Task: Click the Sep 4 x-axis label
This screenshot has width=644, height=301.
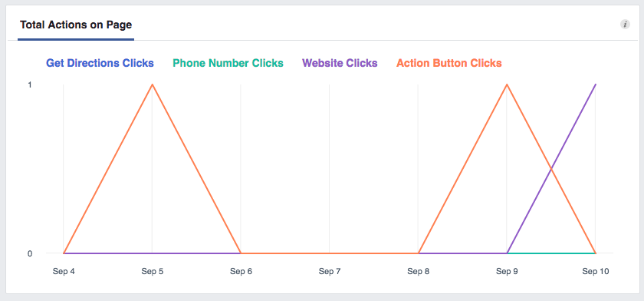Action: point(64,271)
